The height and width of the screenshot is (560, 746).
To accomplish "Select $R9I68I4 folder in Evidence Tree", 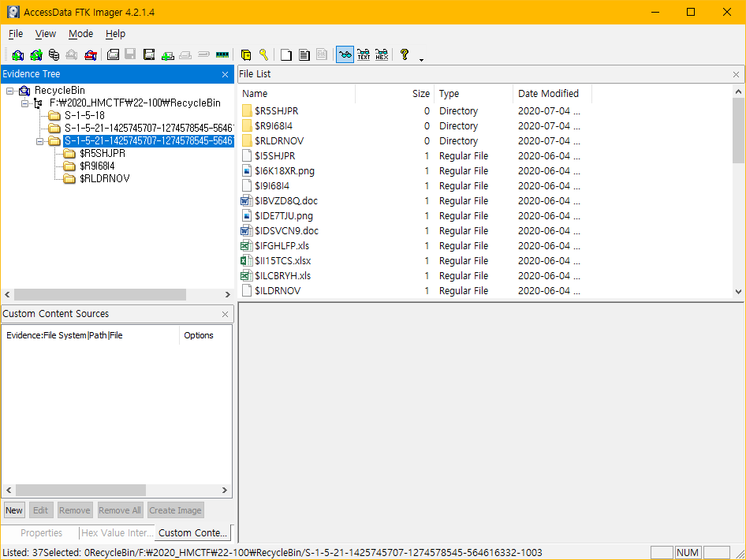I will (97, 166).
